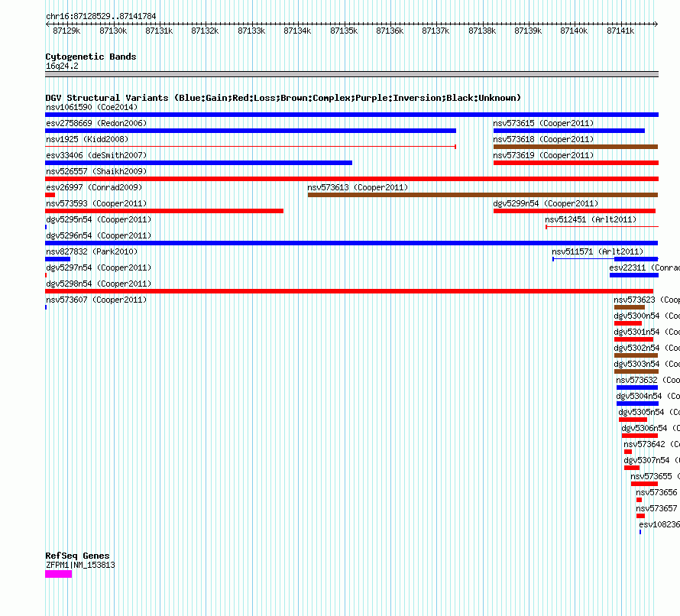
Task: Click the nsv1061590 (Coe2014) variant label
Action: point(92,107)
